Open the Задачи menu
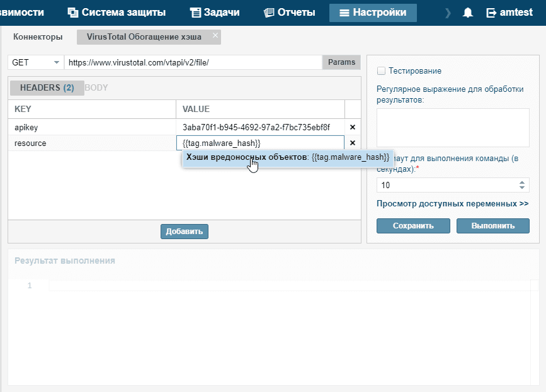The width and height of the screenshot is (546, 392). (215, 13)
